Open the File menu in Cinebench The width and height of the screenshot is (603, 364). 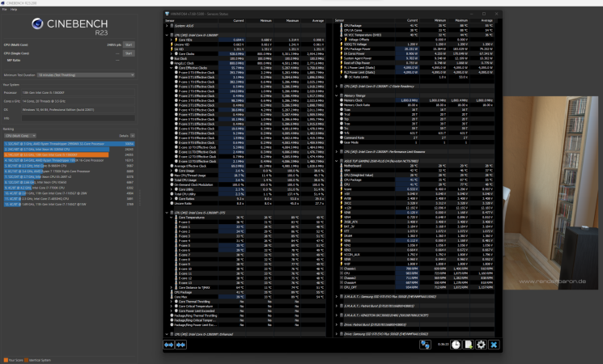point(4,9)
